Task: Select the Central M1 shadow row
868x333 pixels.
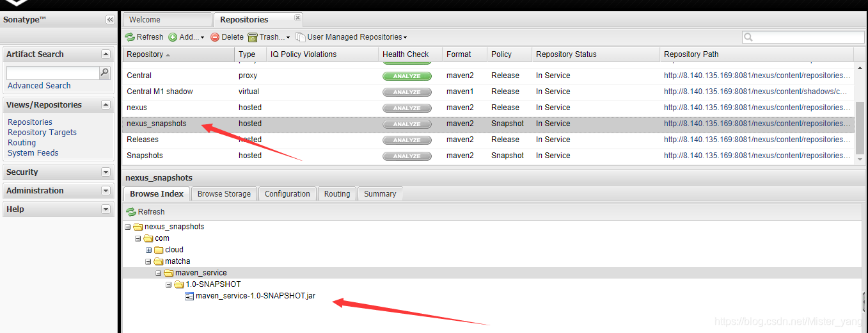Action: click(489, 92)
